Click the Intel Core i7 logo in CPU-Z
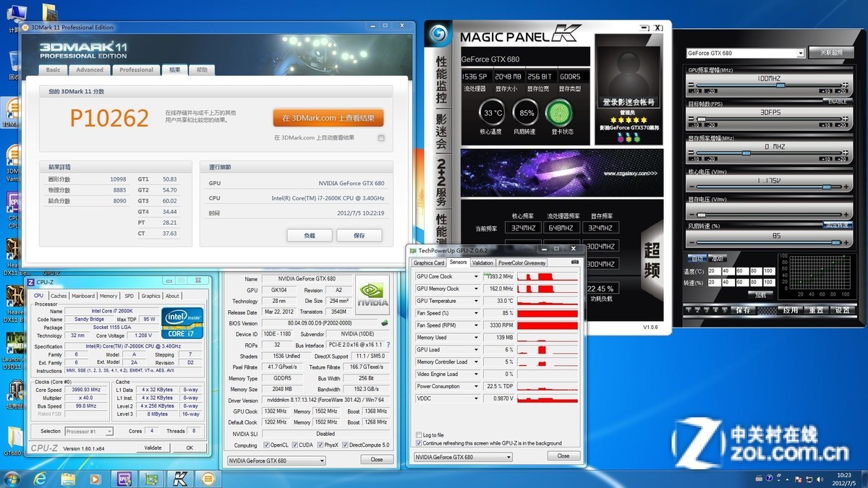Image resolution: width=868 pixels, height=488 pixels. [182, 322]
